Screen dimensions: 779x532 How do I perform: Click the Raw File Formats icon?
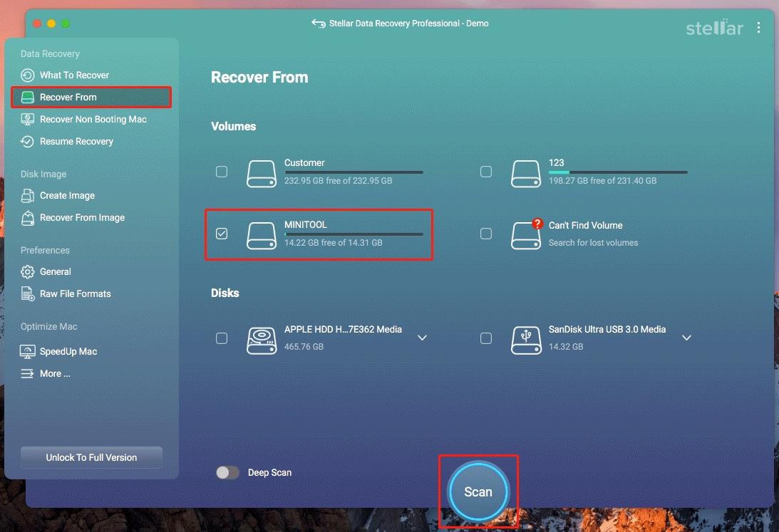click(x=28, y=293)
